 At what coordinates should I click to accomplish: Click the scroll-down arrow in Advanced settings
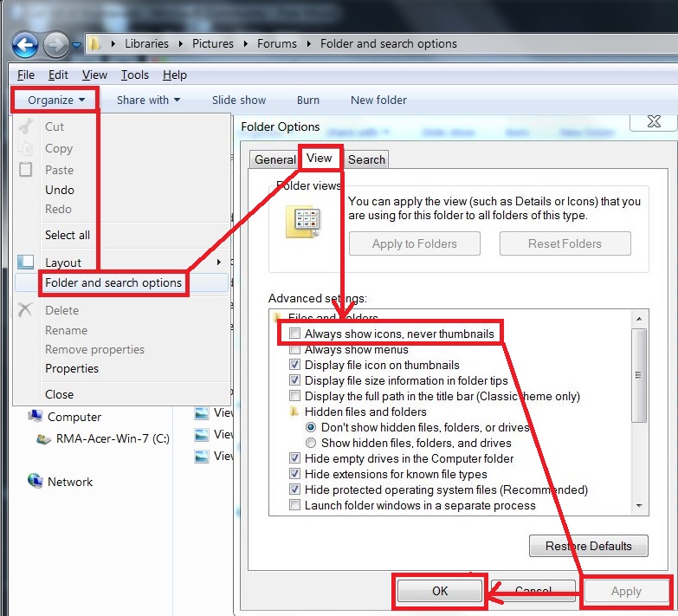click(x=639, y=505)
